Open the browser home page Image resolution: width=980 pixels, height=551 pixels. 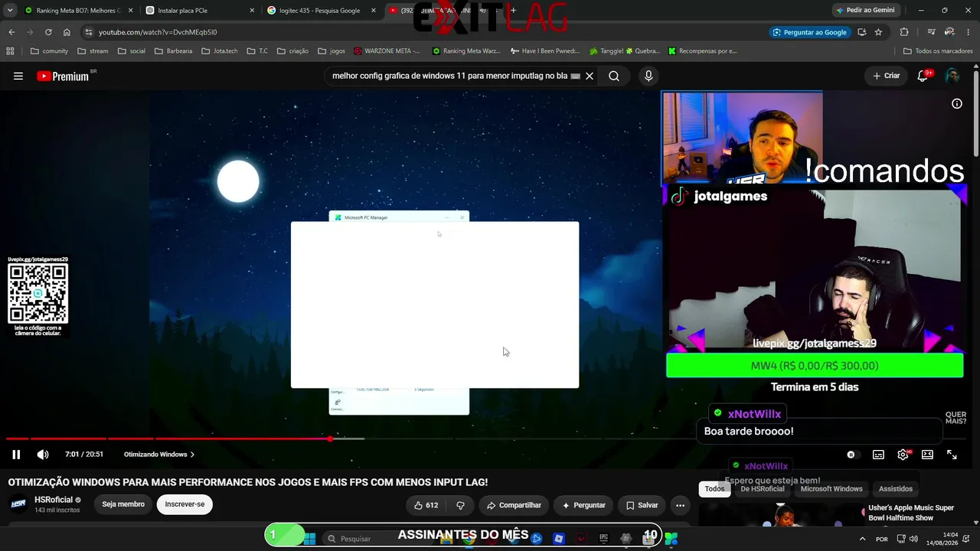click(x=67, y=32)
